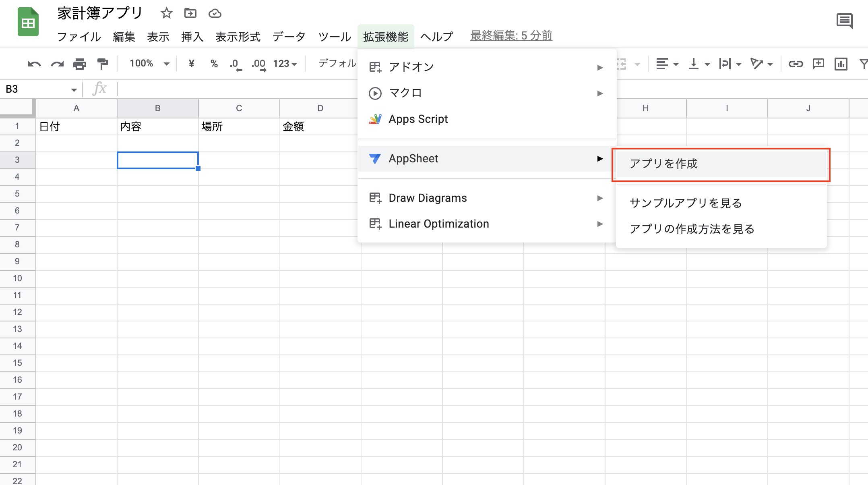This screenshot has height=485, width=868.
Task: Select the Paint format tool
Action: pos(102,63)
